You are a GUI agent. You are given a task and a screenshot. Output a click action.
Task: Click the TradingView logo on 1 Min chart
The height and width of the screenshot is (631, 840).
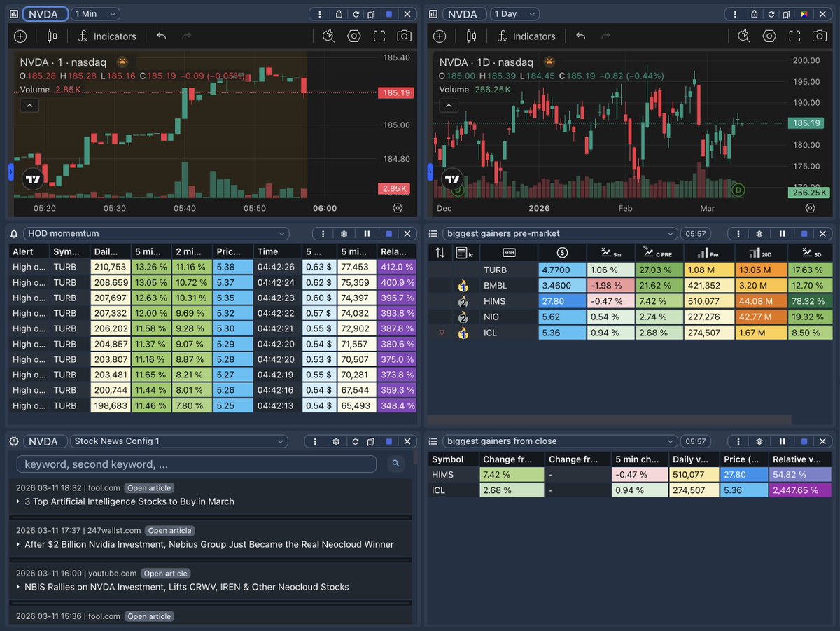point(33,179)
